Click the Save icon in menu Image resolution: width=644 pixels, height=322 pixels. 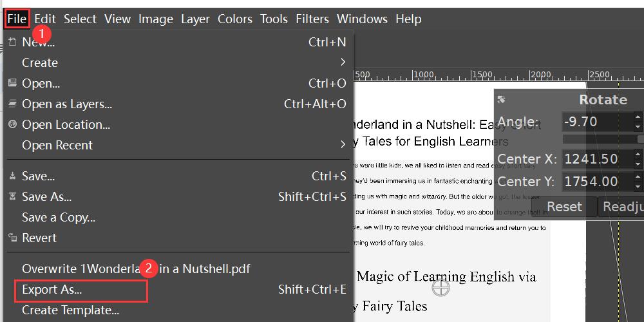click(13, 175)
